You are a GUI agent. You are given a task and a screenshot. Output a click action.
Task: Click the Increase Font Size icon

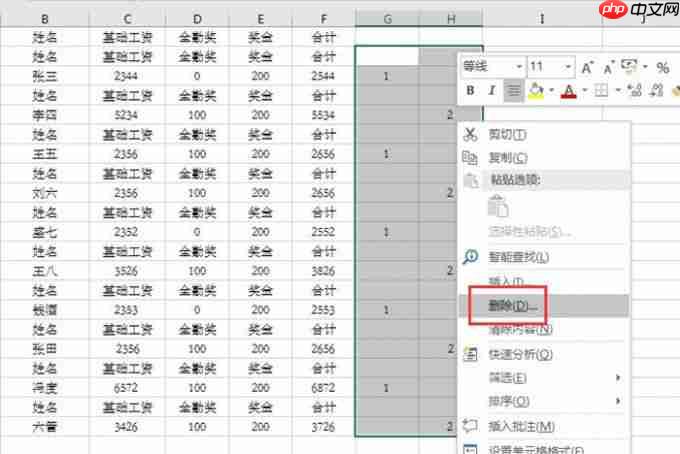[x=587, y=67]
